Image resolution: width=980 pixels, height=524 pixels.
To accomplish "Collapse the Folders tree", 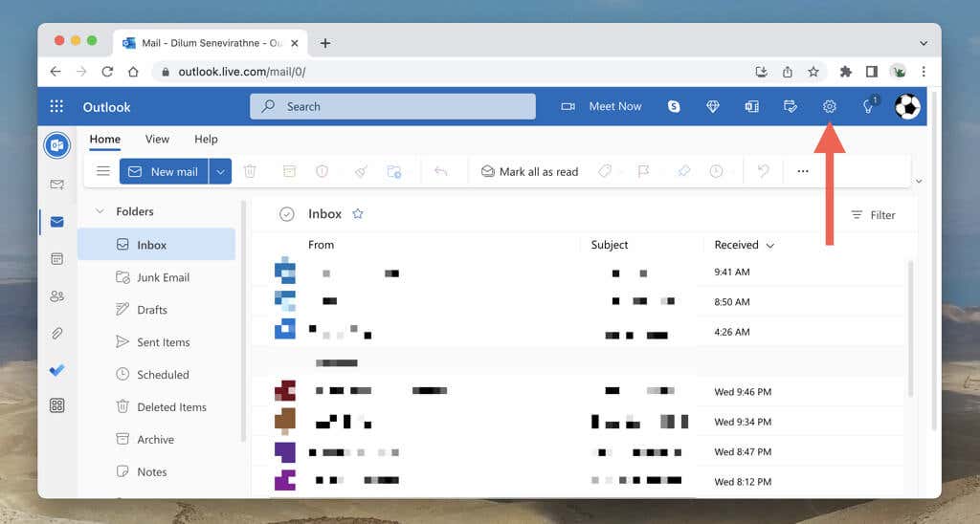I will click(100, 211).
